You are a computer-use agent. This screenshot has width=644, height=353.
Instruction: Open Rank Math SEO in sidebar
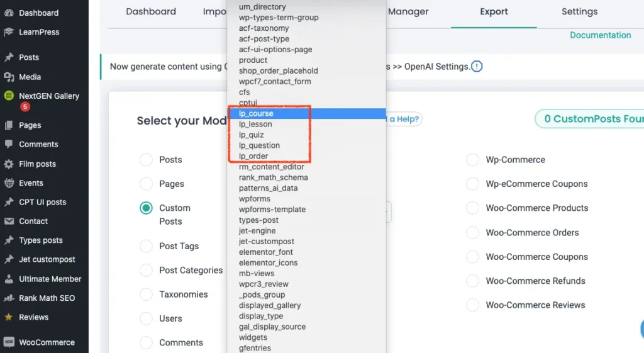[x=47, y=298]
